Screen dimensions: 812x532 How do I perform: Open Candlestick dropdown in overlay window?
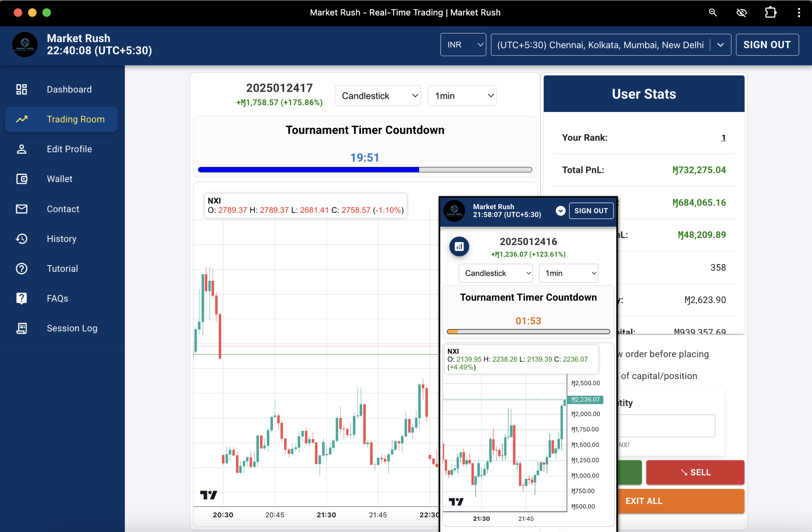click(x=496, y=273)
